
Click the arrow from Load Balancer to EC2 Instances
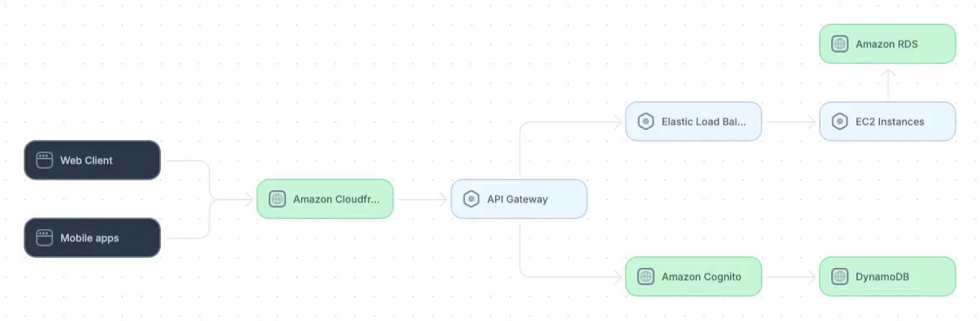click(790, 121)
